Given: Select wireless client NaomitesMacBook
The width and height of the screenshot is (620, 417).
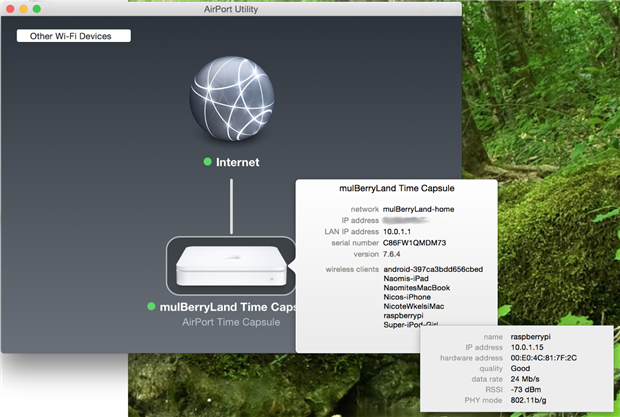Looking at the screenshot, I should tap(416, 288).
